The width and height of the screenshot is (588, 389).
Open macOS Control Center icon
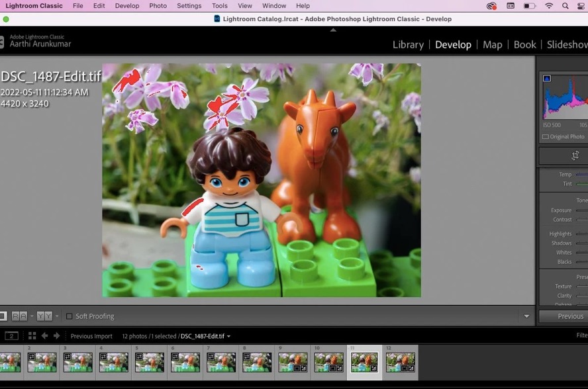581,5
